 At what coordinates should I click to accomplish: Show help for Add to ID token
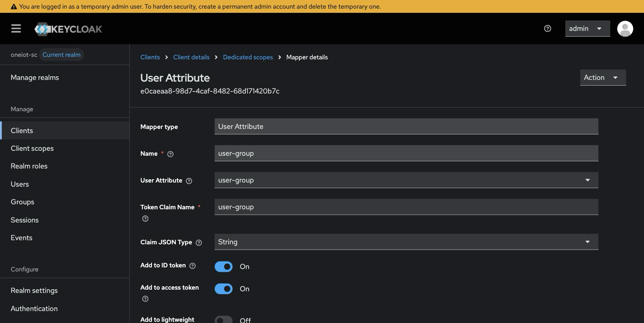pos(192,266)
